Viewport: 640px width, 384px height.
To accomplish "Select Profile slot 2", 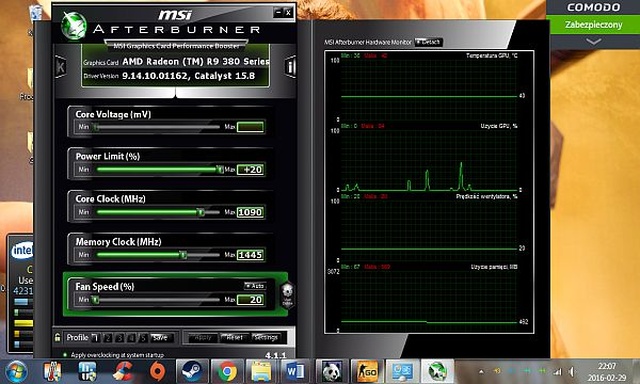I will click(x=108, y=338).
